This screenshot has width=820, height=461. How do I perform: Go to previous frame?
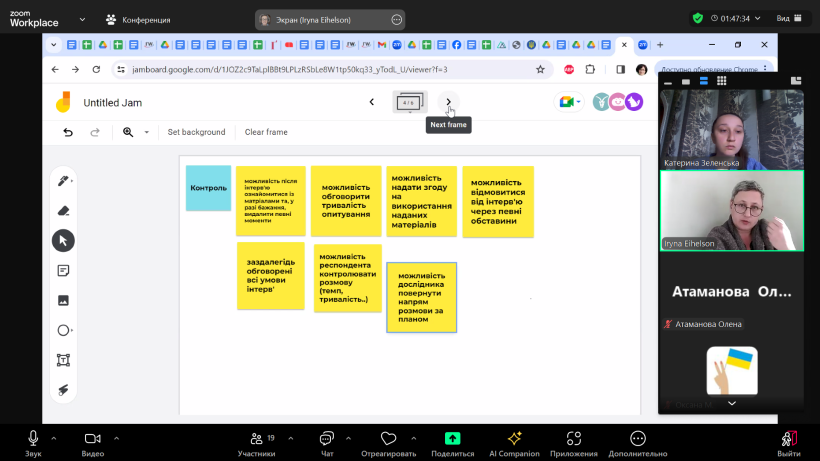pos(372,102)
